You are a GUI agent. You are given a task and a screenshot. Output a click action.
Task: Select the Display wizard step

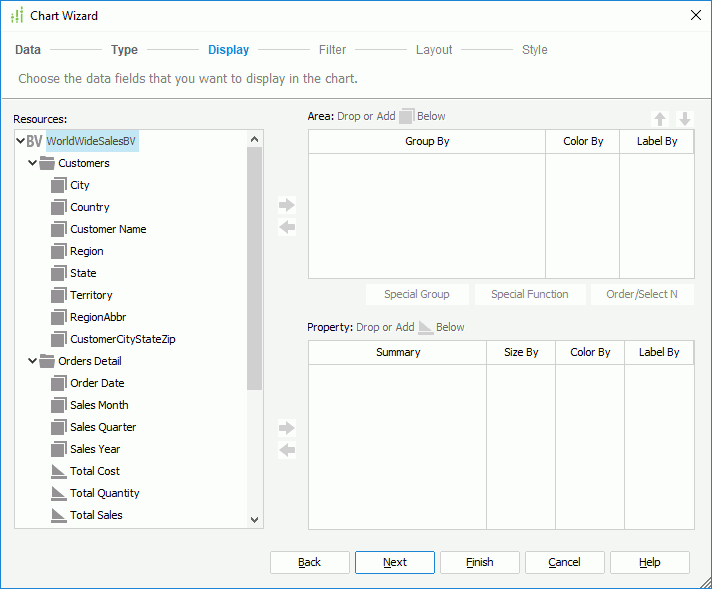(x=228, y=49)
